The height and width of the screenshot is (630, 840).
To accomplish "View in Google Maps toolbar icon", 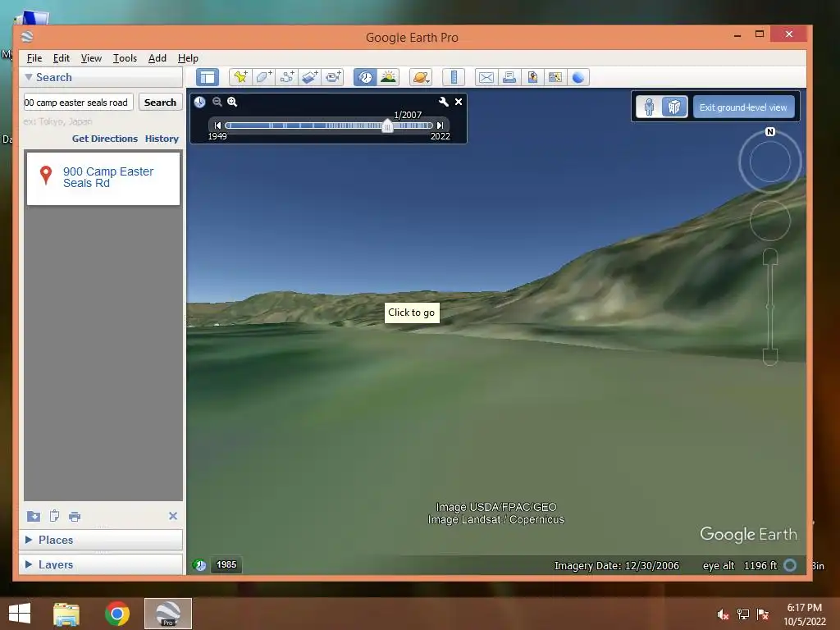I will (x=555, y=77).
